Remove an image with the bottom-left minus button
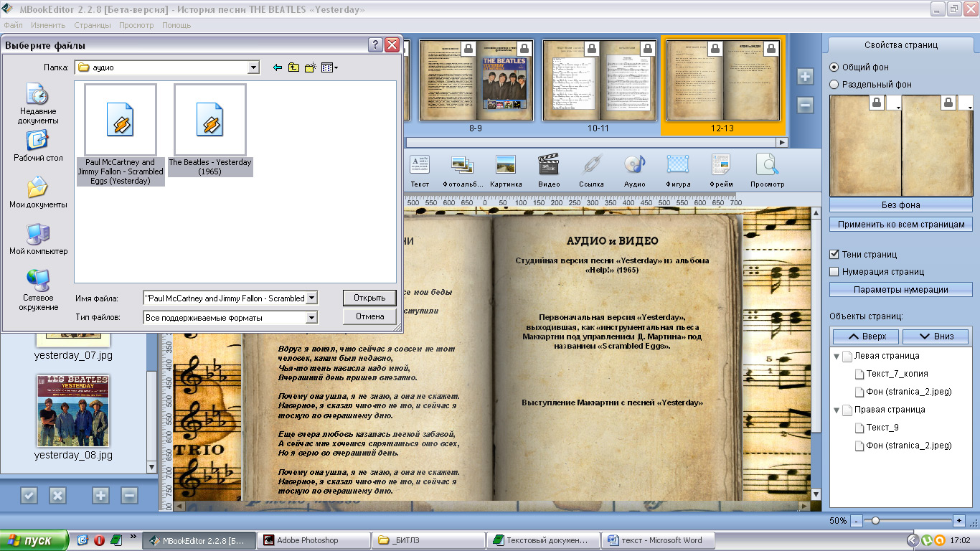 pyautogui.click(x=129, y=495)
